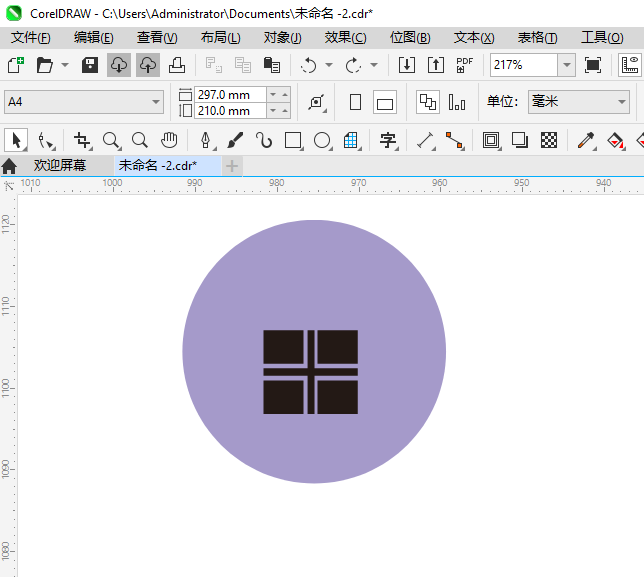This screenshot has width=644, height=577.
Task: Click the Cut icon
Action: point(214,65)
